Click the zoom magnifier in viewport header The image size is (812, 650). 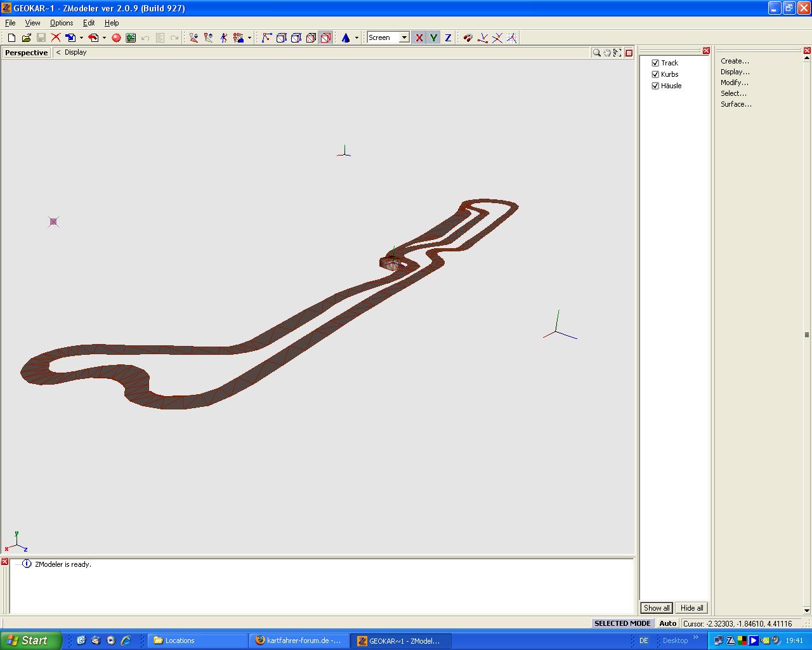(596, 53)
